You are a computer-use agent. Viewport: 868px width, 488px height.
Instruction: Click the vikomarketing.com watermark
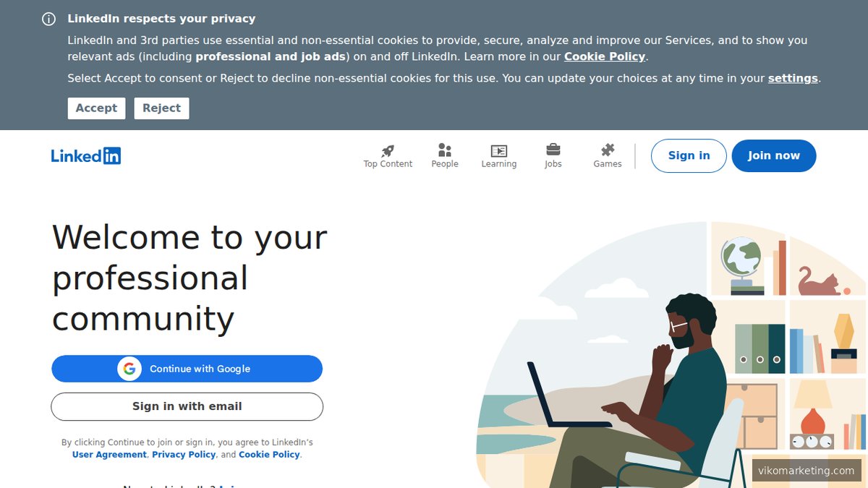pyautogui.click(x=809, y=470)
